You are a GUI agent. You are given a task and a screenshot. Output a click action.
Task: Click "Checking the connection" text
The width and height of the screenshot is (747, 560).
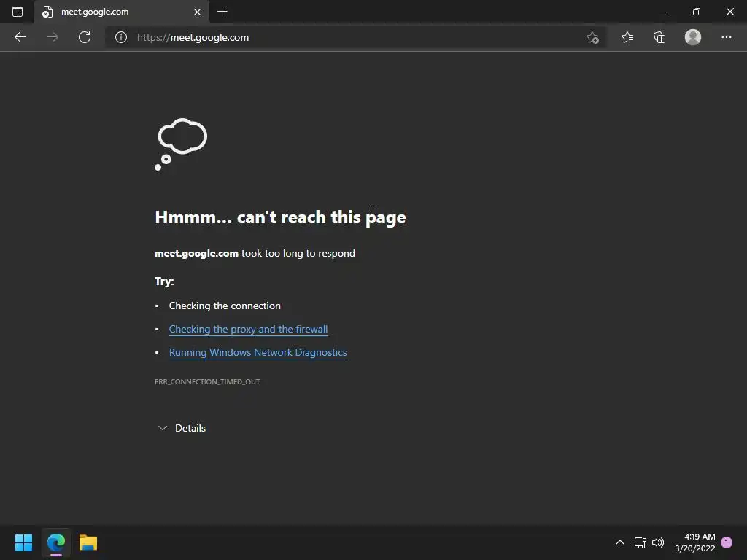tap(225, 306)
